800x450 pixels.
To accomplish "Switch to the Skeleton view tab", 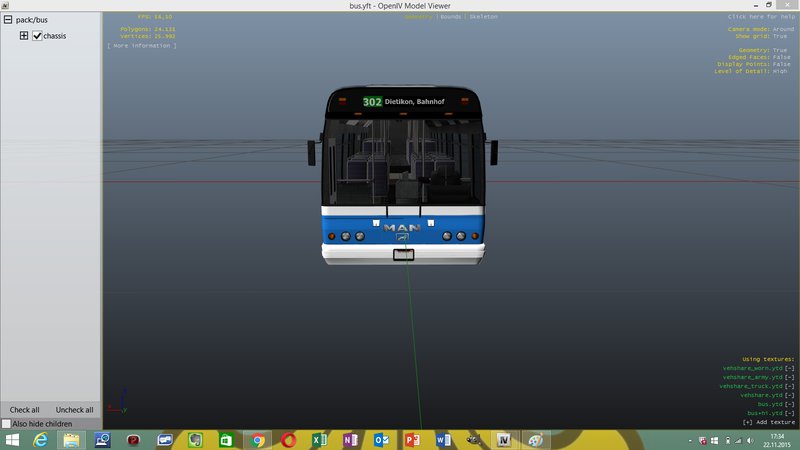I will click(483, 17).
